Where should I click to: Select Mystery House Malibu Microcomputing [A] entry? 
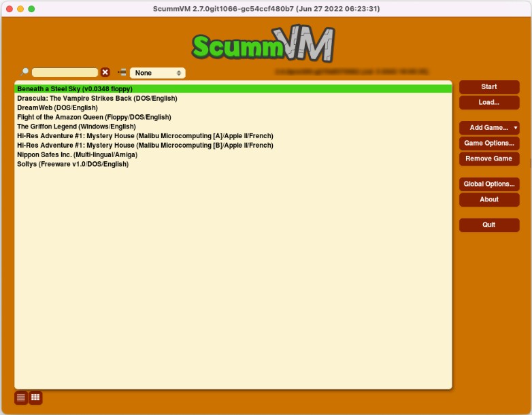[233, 136]
